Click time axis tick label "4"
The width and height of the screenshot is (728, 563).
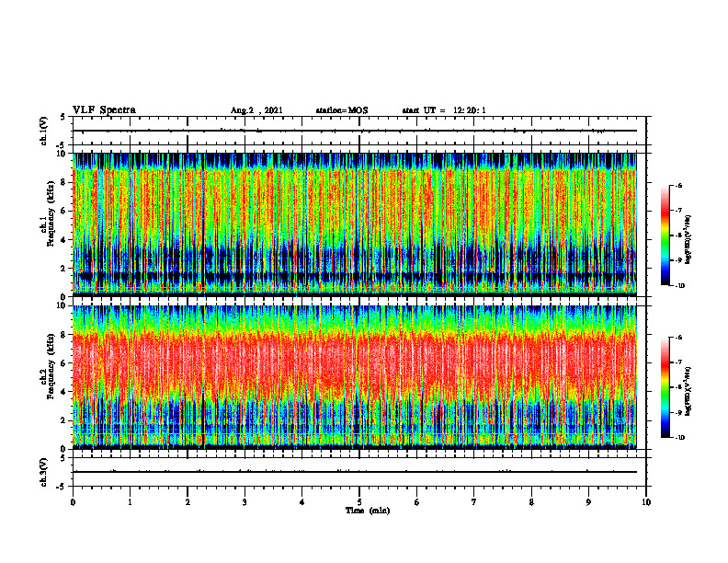pos(302,502)
